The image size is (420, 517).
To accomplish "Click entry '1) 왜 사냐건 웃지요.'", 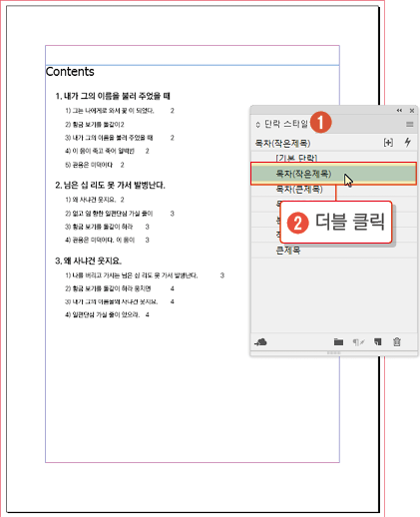I will [x=90, y=200].
